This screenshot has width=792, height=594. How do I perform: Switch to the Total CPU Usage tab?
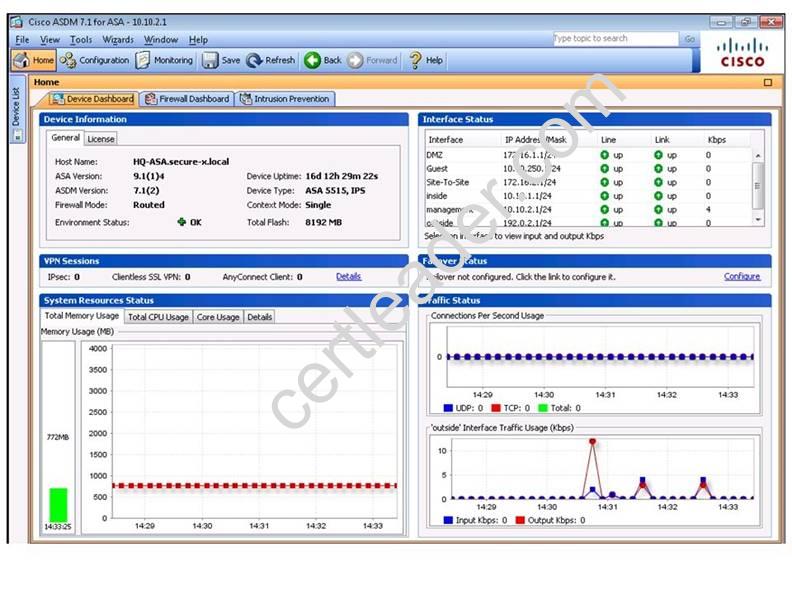tap(158, 317)
